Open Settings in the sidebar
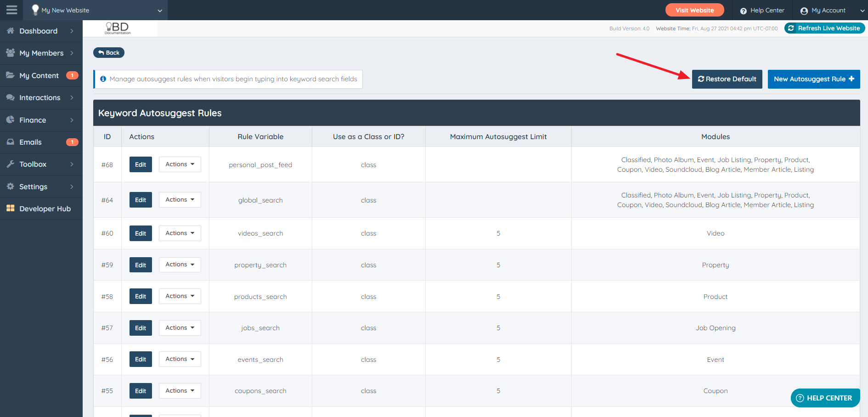The width and height of the screenshot is (868, 417). (x=41, y=186)
